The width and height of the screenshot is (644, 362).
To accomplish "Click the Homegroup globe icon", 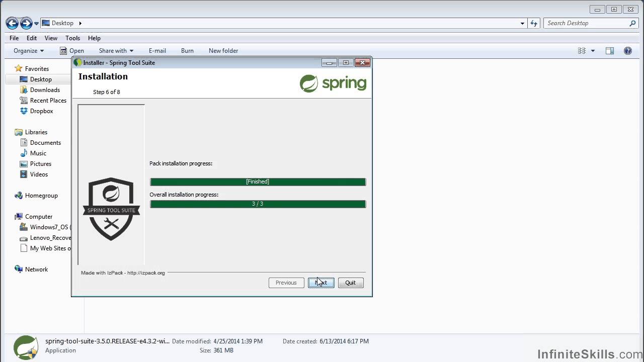I will click(19, 196).
